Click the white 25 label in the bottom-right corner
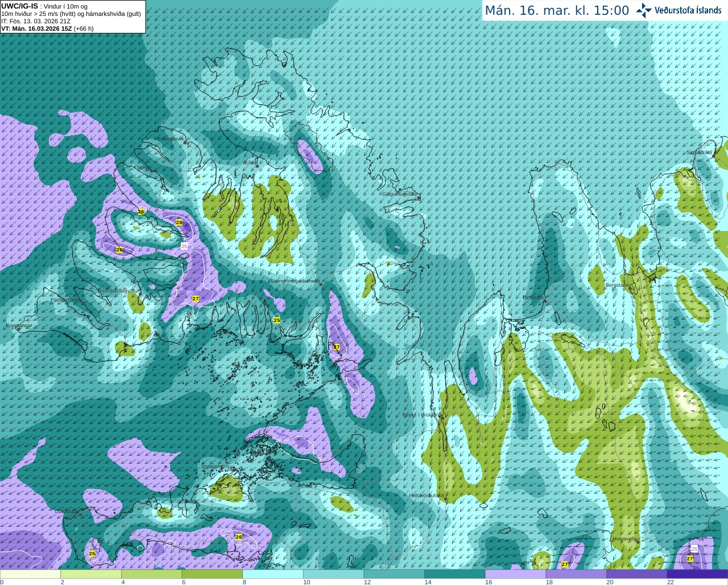 (x=694, y=548)
